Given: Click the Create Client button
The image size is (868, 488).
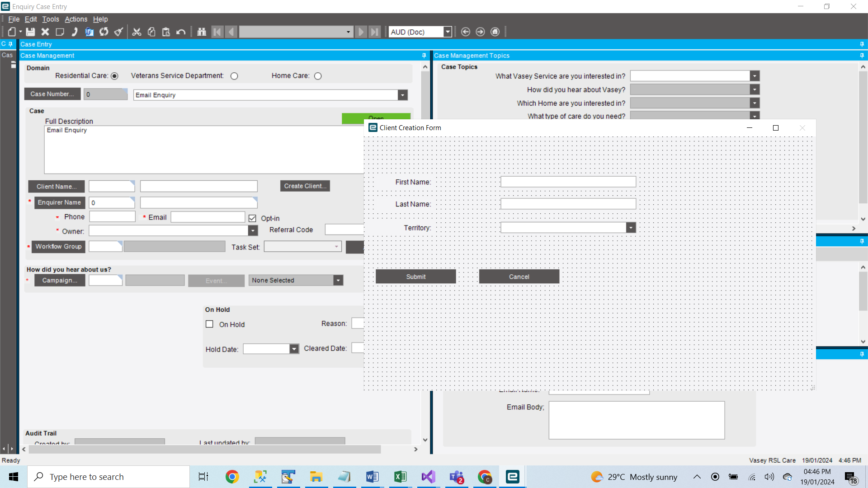Looking at the screenshot, I should 305,186.
